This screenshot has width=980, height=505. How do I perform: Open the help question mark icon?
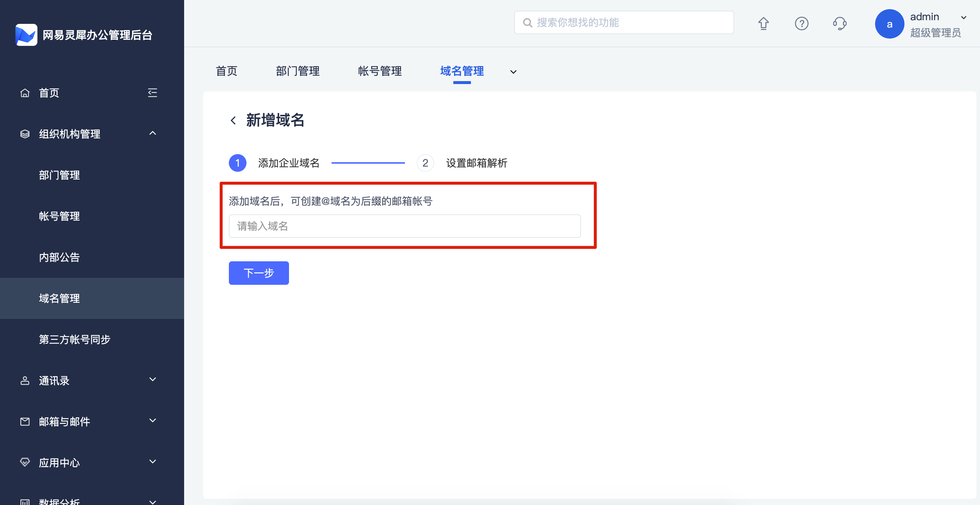(x=801, y=23)
